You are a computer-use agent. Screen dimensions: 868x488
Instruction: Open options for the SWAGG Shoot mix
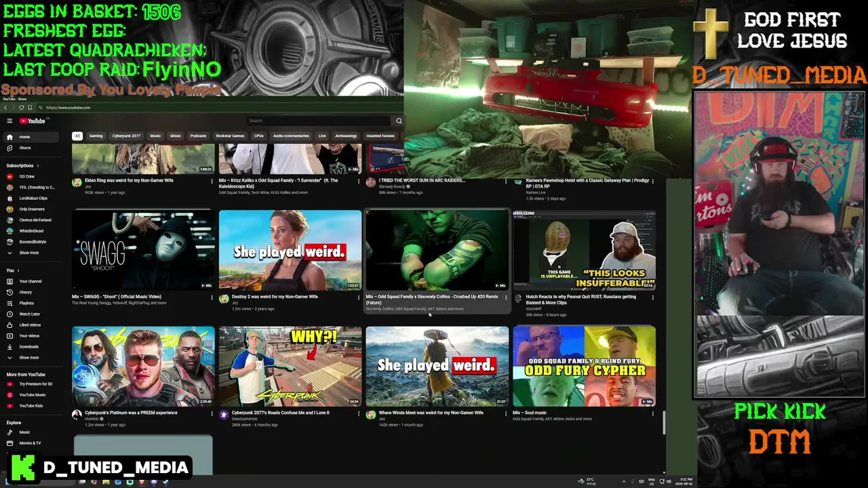[x=212, y=297]
